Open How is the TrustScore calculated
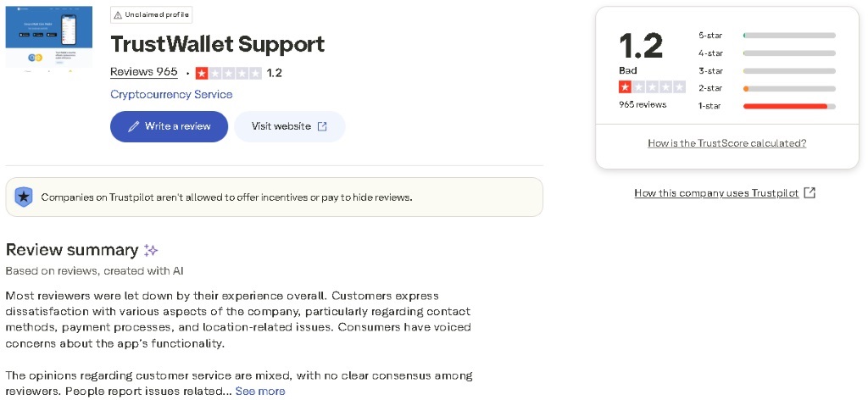Screen dimensions: 868x400 (x=726, y=143)
